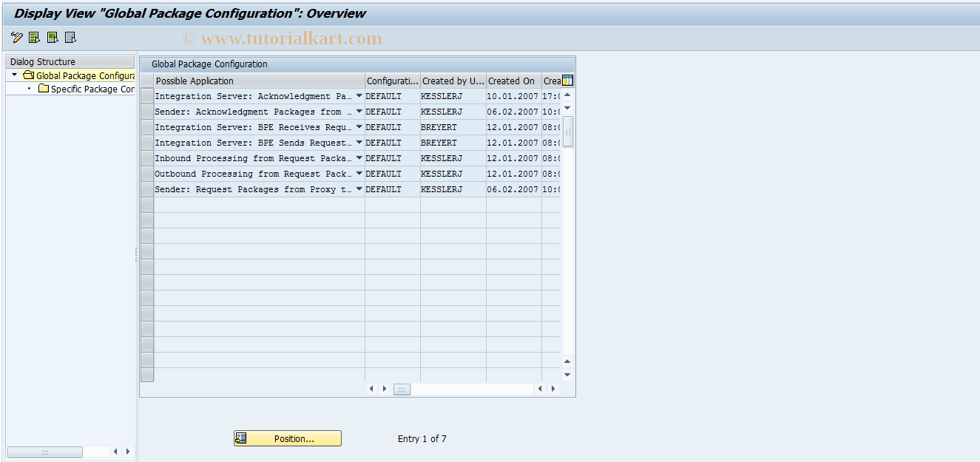Click KESSLERJ in the Inbound Processing row
This screenshot has width=980, height=462.
coord(453,158)
